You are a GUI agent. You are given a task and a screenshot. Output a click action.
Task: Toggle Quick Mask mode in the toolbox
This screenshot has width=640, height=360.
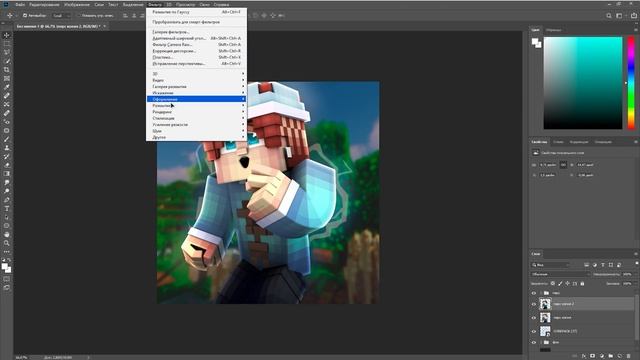click(x=7, y=280)
